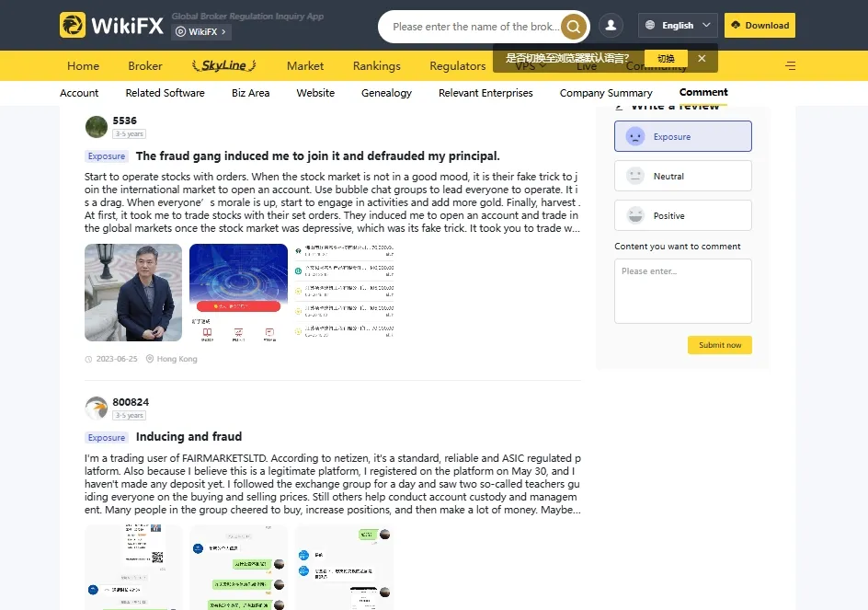Click the username 5536
Viewport: 868px width, 610px height.
pos(124,121)
